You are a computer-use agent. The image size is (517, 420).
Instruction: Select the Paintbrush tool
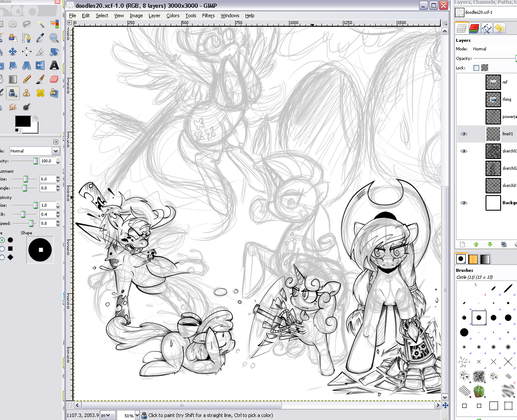click(40, 79)
